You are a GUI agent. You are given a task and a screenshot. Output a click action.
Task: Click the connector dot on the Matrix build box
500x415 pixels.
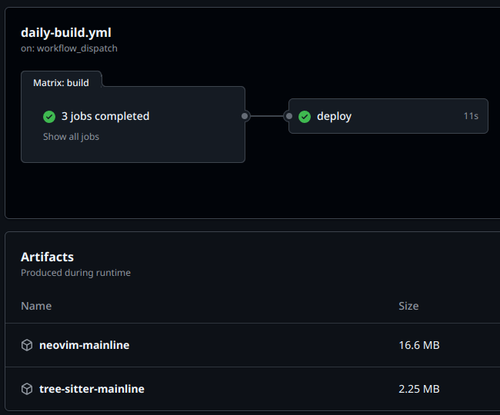pos(245,116)
